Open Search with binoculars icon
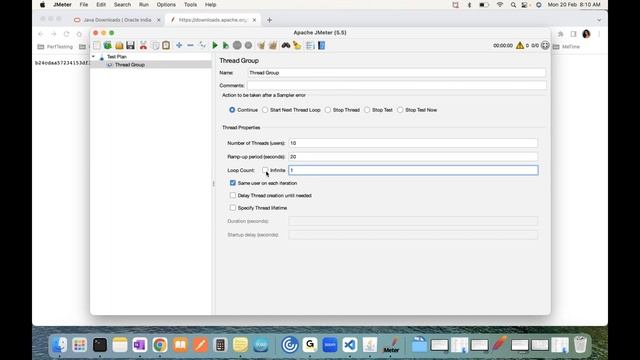The height and width of the screenshot is (360, 640). pos(286,45)
